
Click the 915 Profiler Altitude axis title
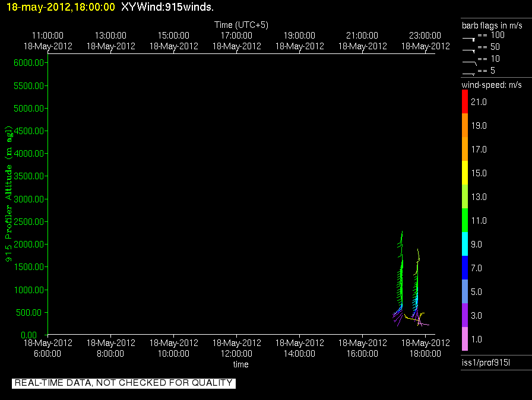click(8, 194)
